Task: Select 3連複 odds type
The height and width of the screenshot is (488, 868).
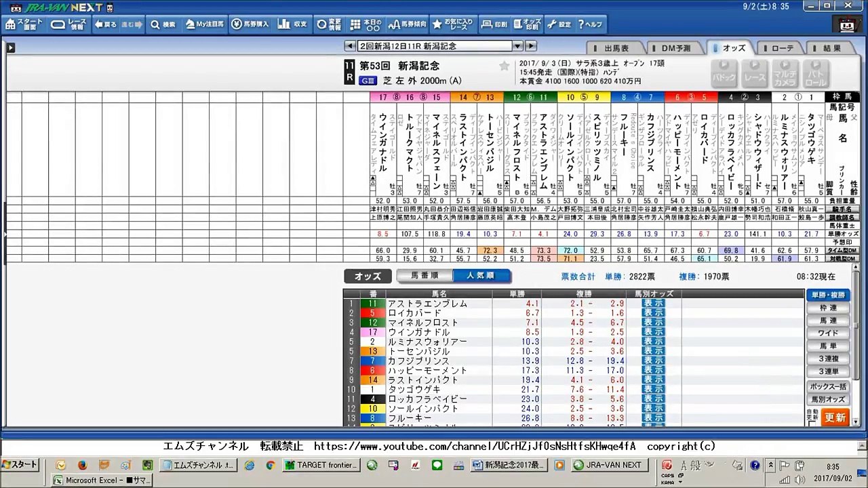Action: (x=828, y=359)
